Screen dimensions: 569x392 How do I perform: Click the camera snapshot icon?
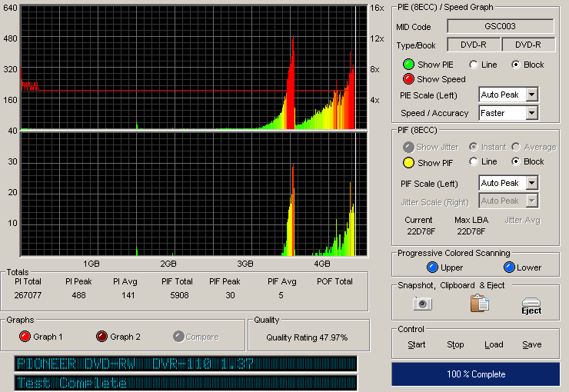coord(422,303)
